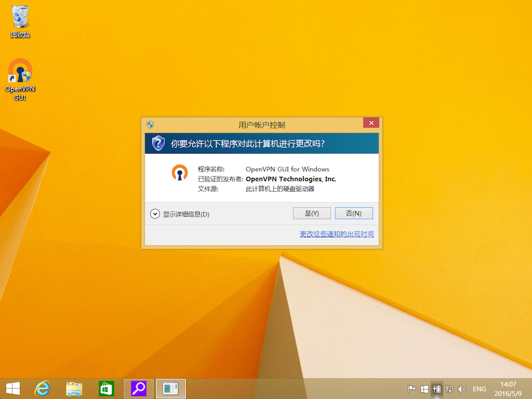
Task: Open the purple Search app on taskbar
Action: point(139,388)
